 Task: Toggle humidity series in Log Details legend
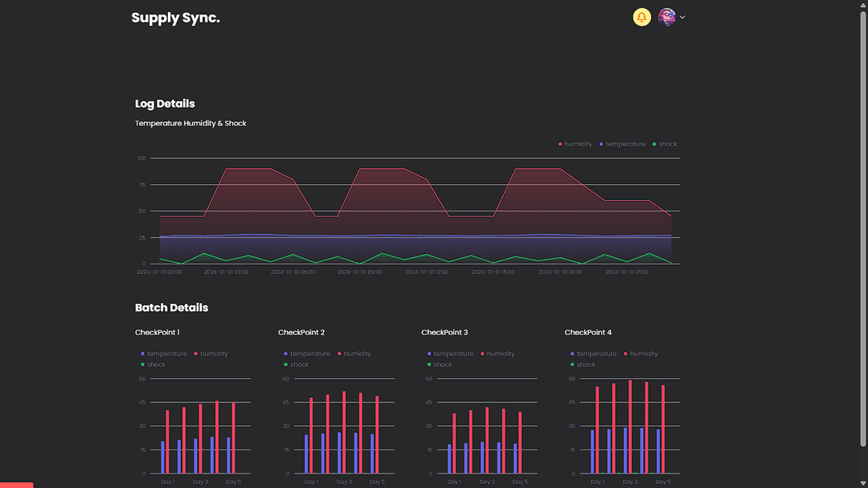pyautogui.click(x=575, y=144)
